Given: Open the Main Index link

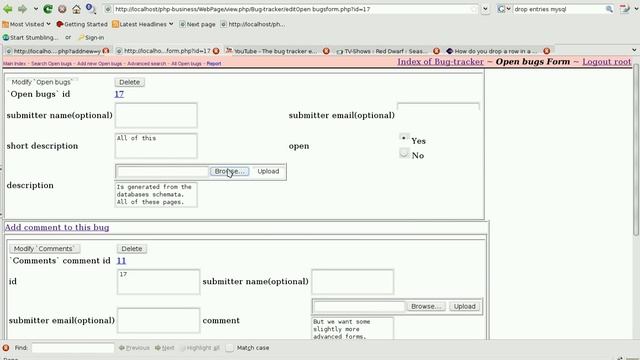Looking at the screenshot, I should click(x=14, y=64).
